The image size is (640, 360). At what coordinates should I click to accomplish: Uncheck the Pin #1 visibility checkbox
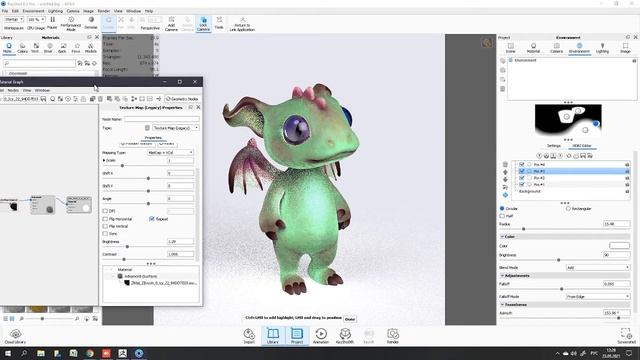[x=522, y=184]
